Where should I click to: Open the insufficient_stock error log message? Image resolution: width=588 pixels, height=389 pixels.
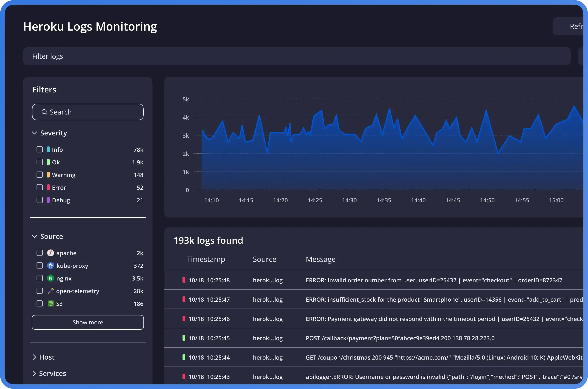tap(444, 299)
